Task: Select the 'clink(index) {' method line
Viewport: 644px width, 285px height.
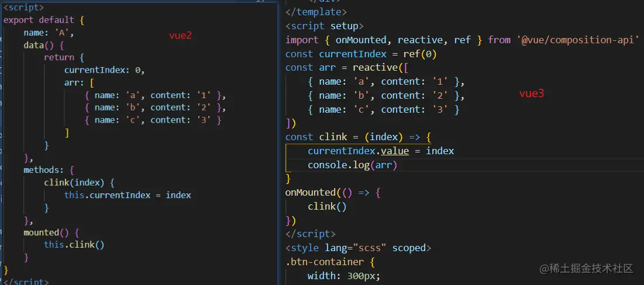Action: point(80,182)
